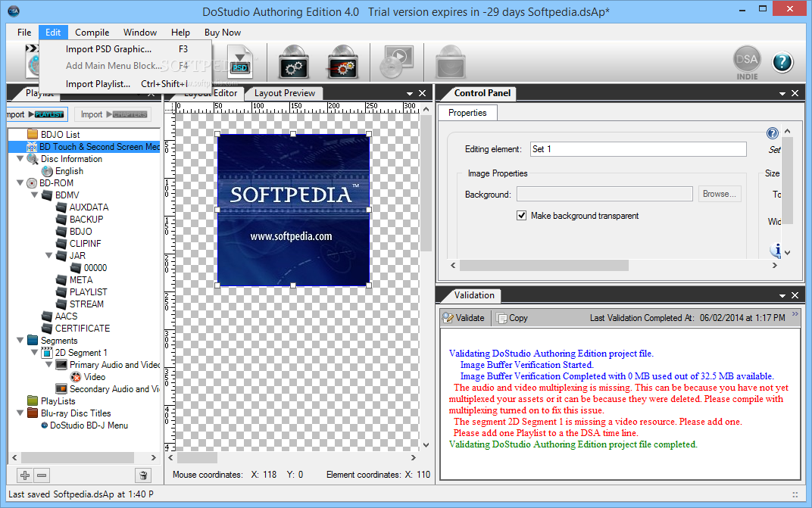Select the CERTIFICATE folder in the tree

76,329
